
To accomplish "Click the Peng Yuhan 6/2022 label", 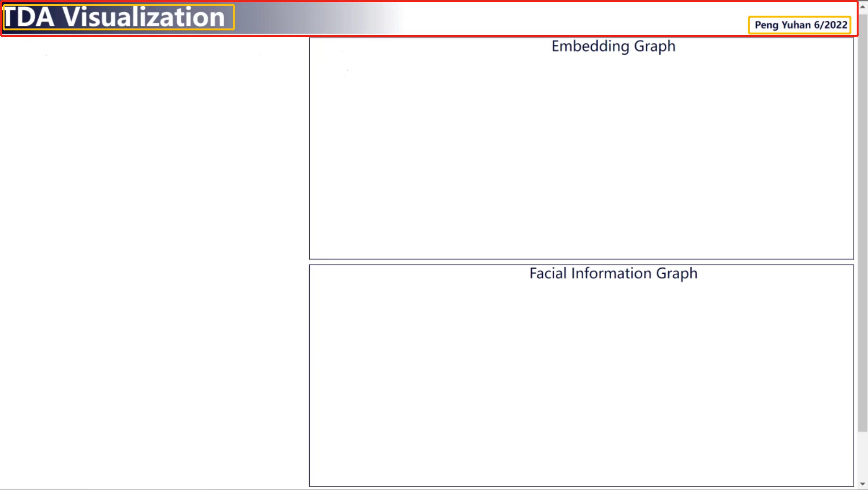I will 801,25.
